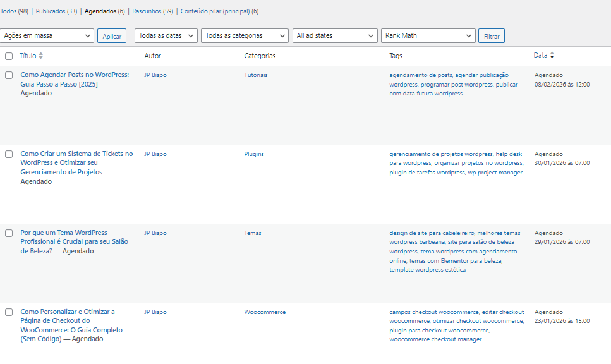Click the Aplicar button
This screenshot has height=364, width=611.
[111, 35]
